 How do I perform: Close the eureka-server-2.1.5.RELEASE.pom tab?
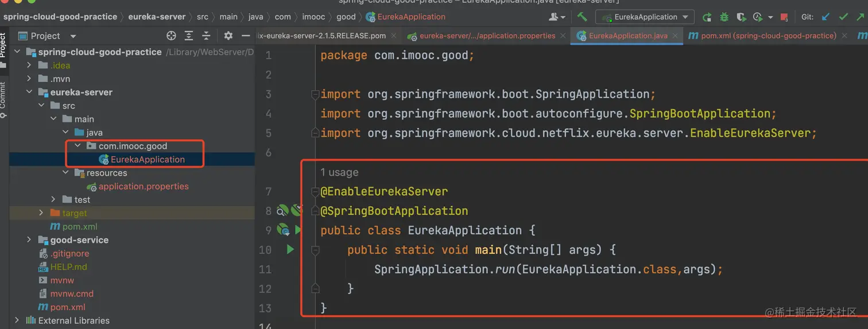click(x=393, y=36)
